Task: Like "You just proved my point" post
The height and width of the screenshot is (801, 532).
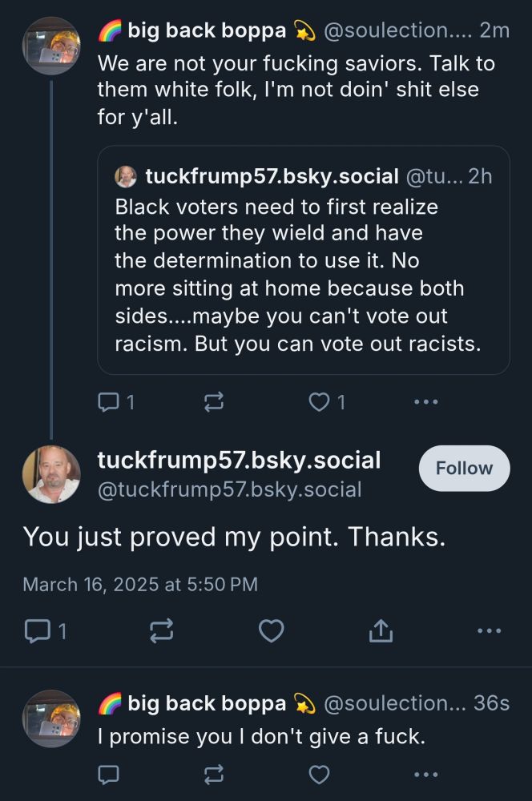Action: pos(271,632)
